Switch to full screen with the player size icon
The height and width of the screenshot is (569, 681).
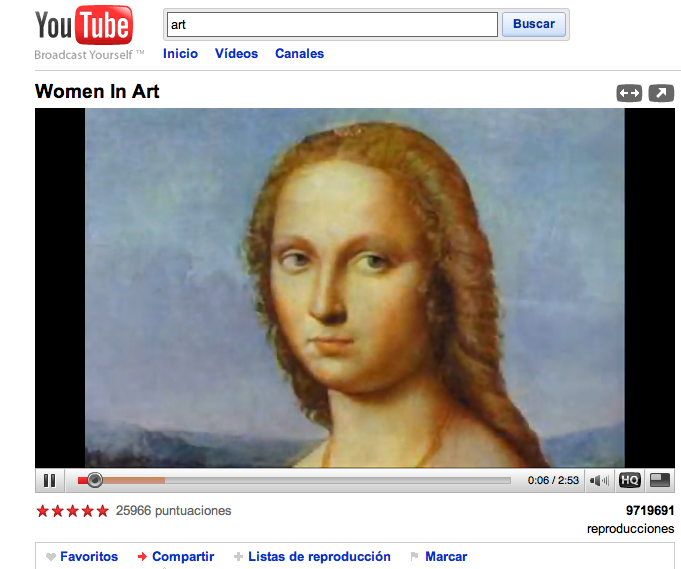coord(660,480)
